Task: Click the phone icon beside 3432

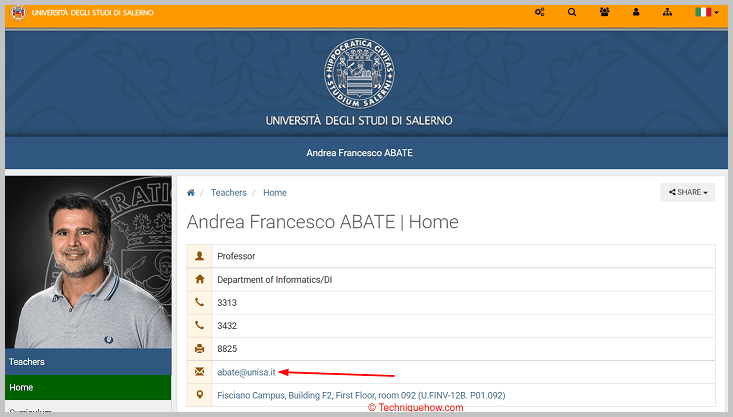Action: [x=200, y=325]
